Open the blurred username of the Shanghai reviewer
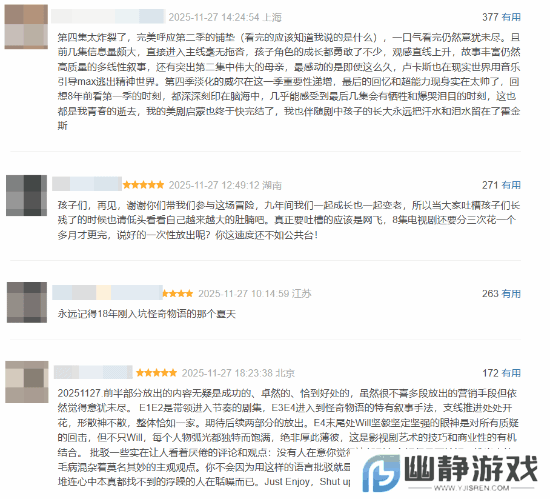This screenshot has height=499, width=550. tap(108, 16)
